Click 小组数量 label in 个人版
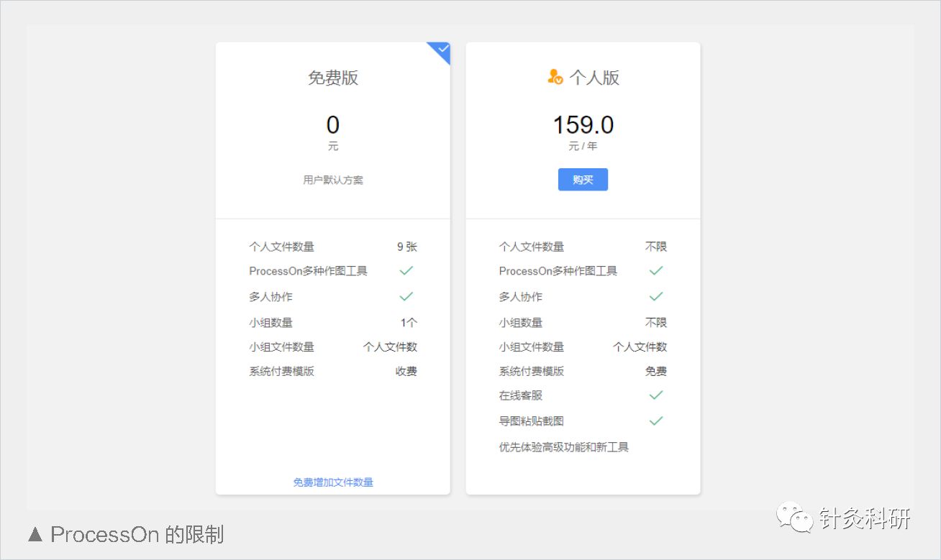 (521, 323)
